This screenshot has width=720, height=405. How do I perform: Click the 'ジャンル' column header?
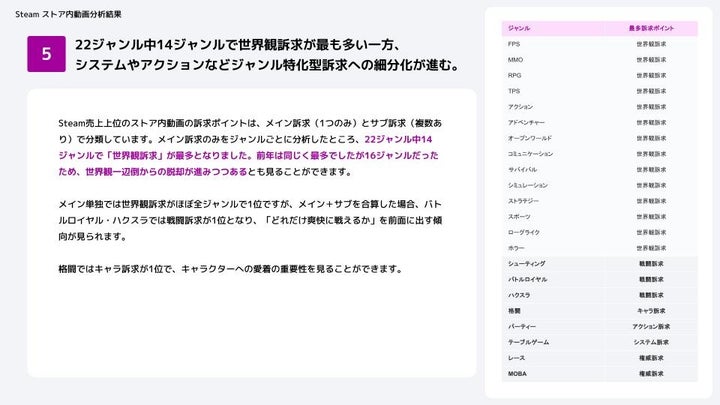519,28
